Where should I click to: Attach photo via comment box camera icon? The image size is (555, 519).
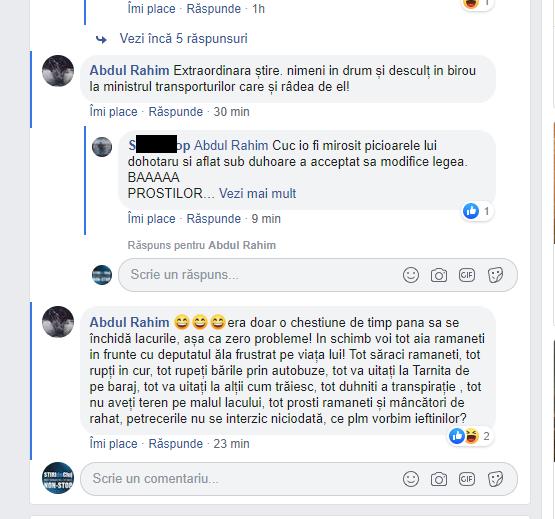click(x=439, y=479)
